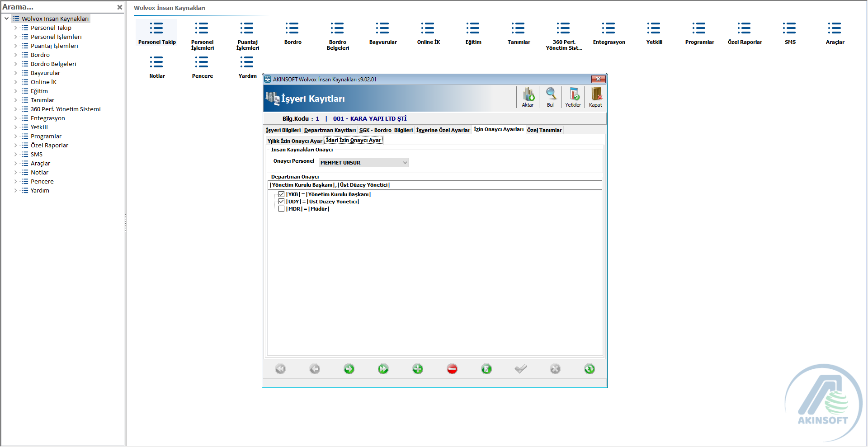This screenshot has width=868, height=447.
Task: Edit the record with the pencil icon
Action: (x=486, y=369)
